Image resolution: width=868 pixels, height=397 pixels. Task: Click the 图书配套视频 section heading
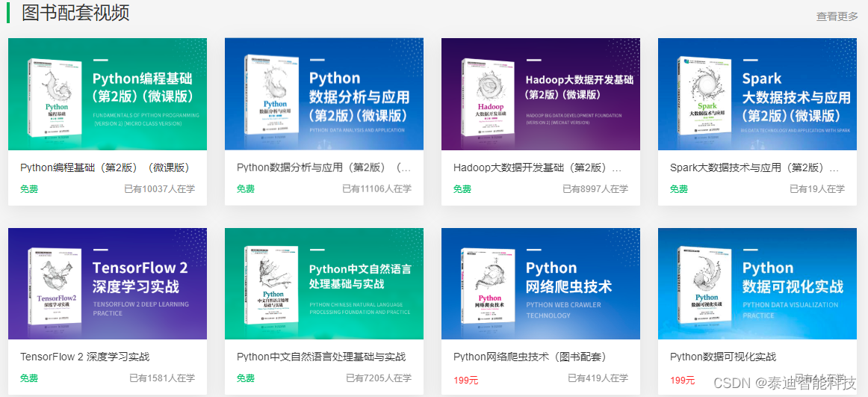tap(75, 13)
